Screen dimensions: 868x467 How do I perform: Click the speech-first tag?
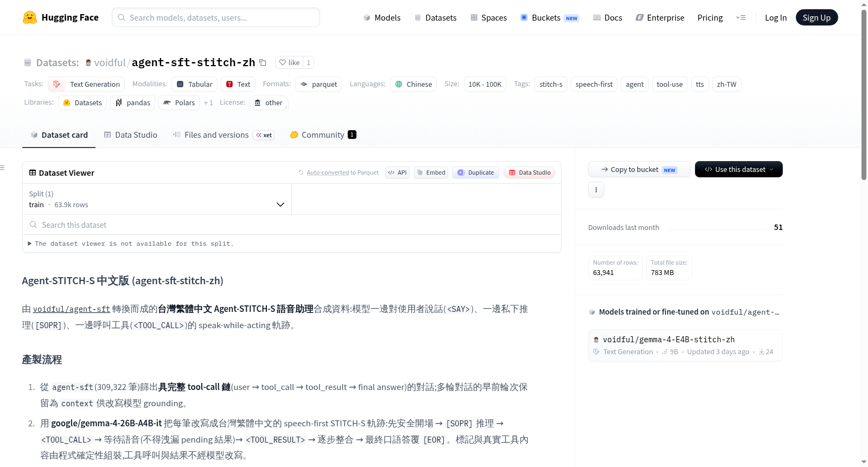(594, 84)
